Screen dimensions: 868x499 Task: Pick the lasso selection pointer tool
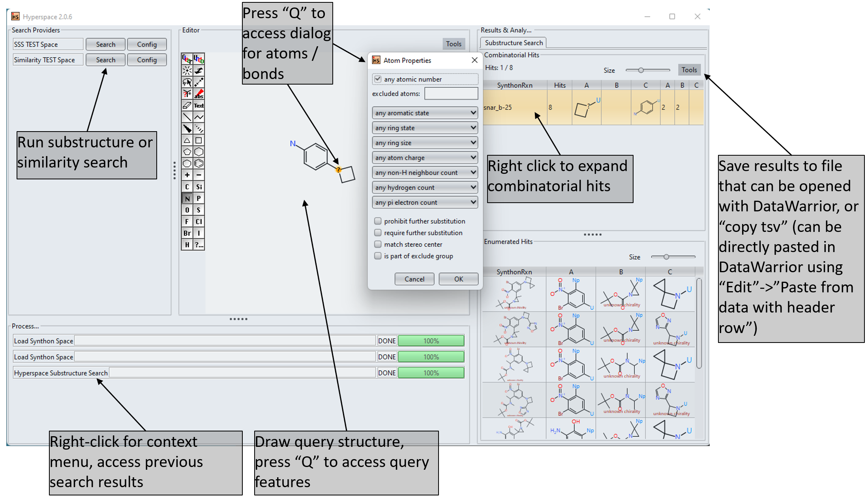(x=187, y=82)
